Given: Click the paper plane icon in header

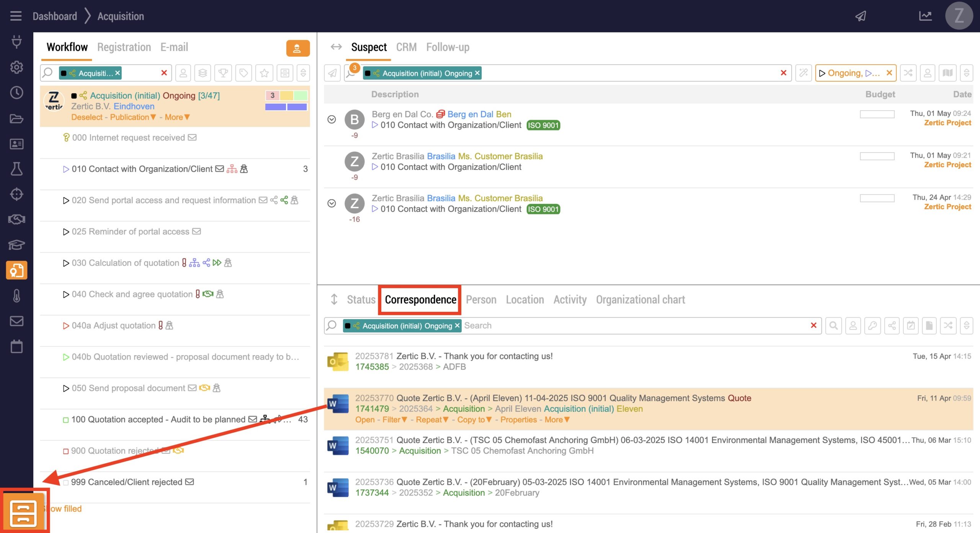Looking at the screenshot, I should tap(861, 16).
